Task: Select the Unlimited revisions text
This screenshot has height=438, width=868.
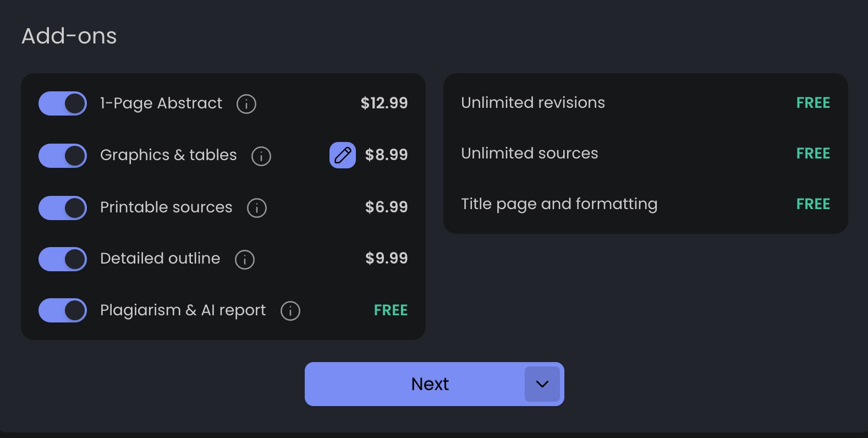Action: click(533, 102)
